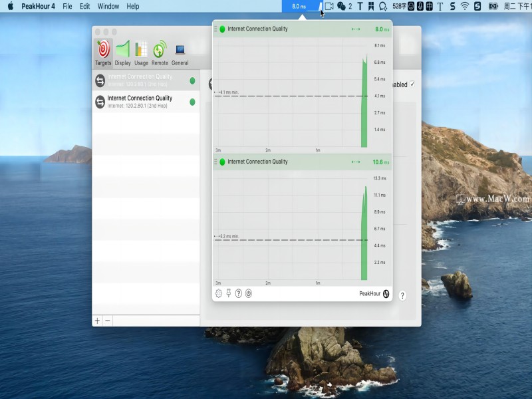Click the "528字" counter in the menu bar
The width and height of the screenshot is (532, 399).
pos(400,6)
